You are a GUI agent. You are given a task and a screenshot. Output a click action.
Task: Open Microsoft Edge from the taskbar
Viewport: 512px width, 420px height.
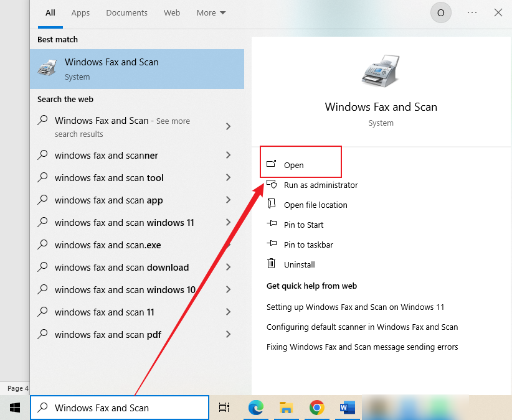click(x=255, y=408)
